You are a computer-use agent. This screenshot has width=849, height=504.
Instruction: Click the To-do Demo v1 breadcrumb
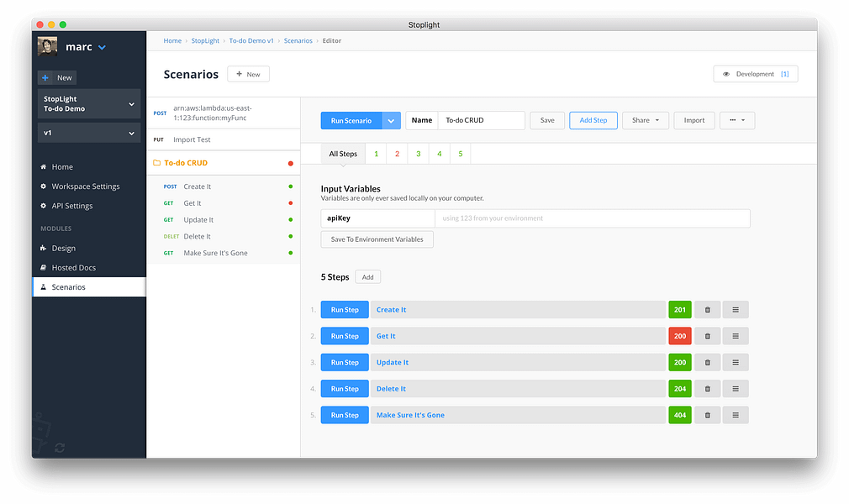point(251,40)
